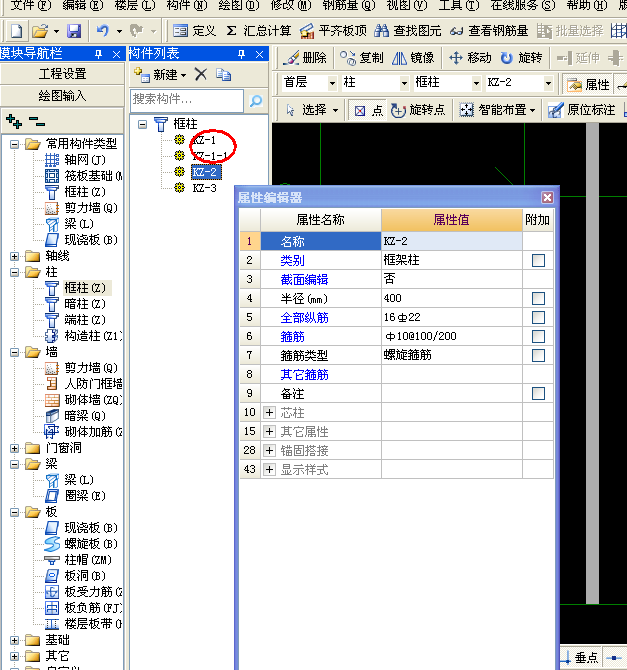Viewport: 627px width, 670px height.
Task: Click the 删除 delete tool
Action: (306, 58)
